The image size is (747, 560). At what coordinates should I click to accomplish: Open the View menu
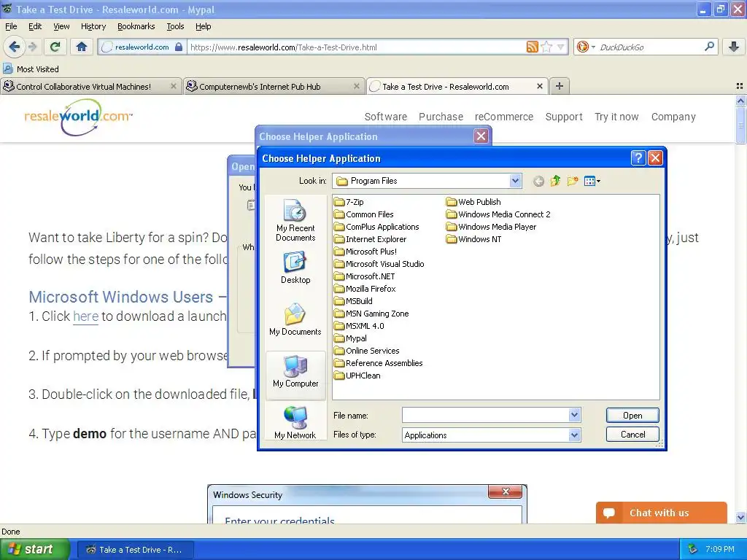click(61, 26)
